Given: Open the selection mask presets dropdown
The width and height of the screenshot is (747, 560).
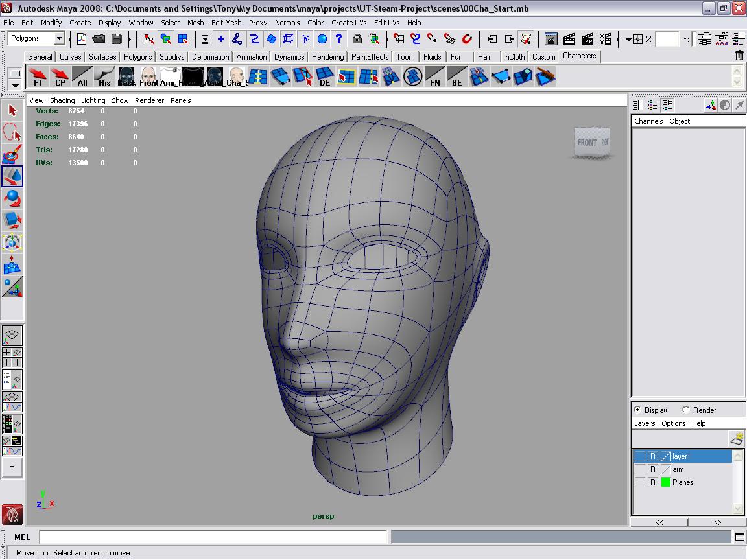Looking at the screenshot, I should click(205, 39).
